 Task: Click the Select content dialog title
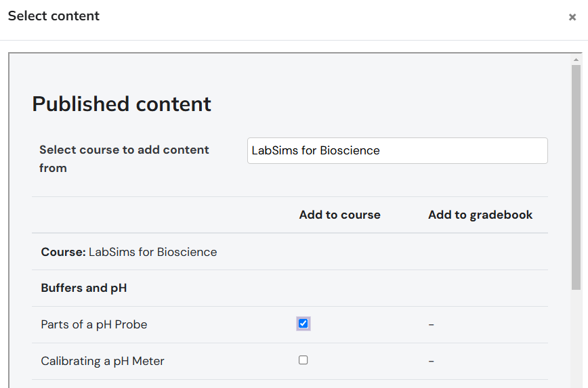tap(54, 16)
